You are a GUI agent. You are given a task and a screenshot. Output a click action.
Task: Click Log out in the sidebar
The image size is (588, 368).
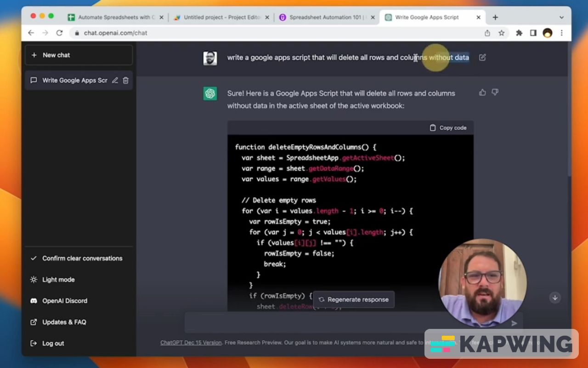79,343
